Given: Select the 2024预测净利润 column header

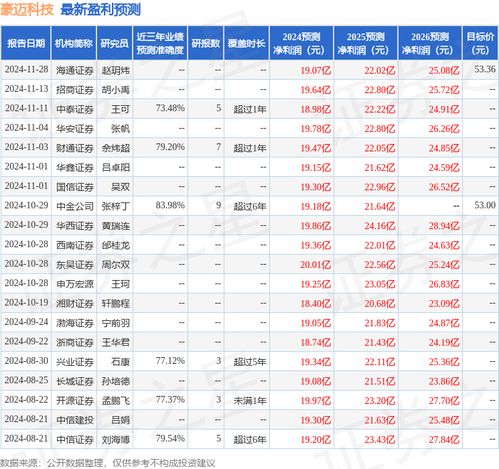Looking at the screenshot, I should click(301, 43).
